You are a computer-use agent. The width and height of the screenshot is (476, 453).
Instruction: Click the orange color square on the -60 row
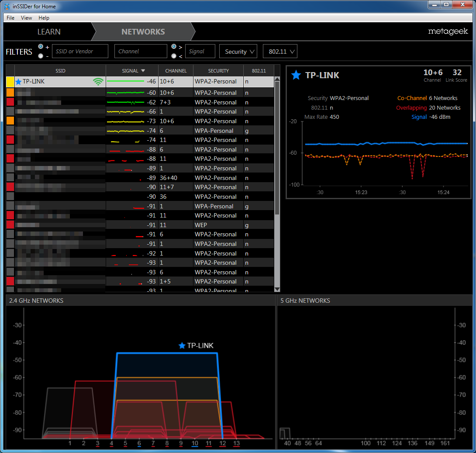(10, 92)
